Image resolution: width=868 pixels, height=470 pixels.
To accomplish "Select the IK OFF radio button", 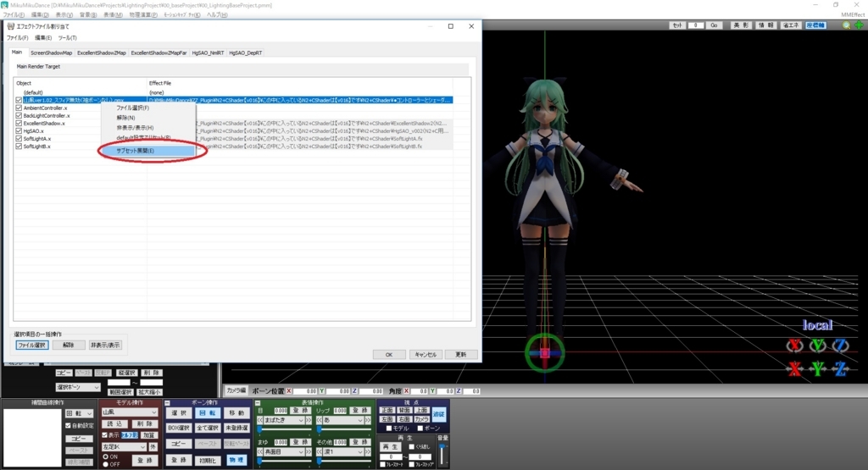I will coord(106,464).
